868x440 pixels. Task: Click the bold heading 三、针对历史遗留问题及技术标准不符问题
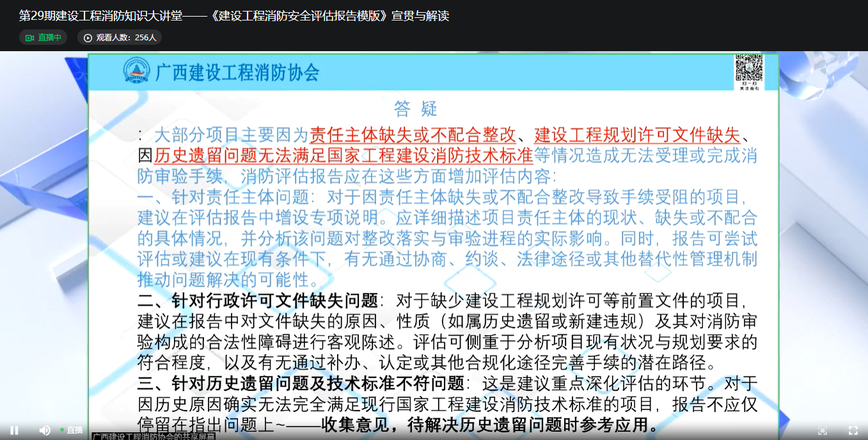pos(301,383)
